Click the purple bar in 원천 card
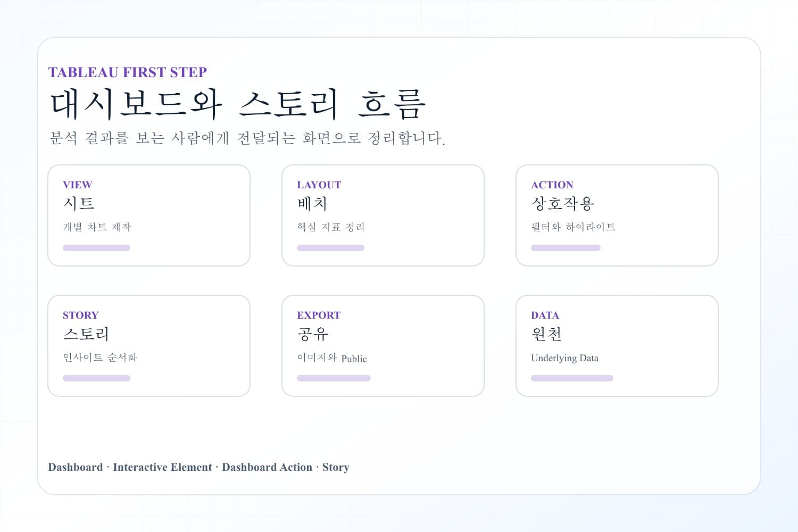Image resolution: width=798 pixels, height=532 pixels. click(x=572, y=378)
